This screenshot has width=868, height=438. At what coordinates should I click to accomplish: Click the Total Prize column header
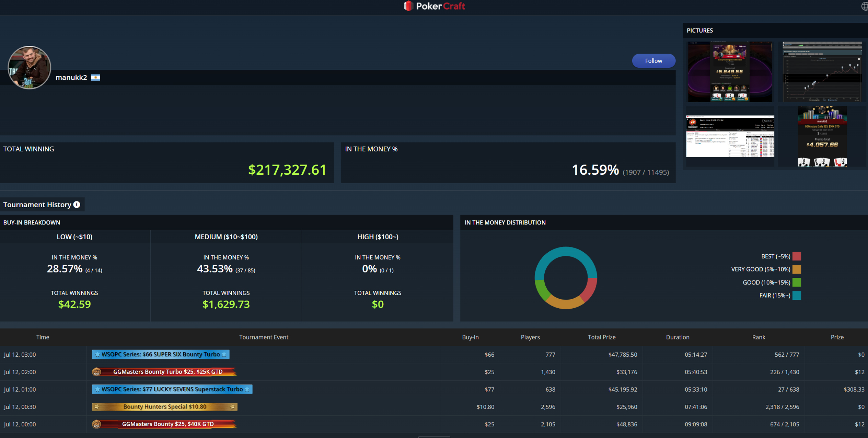pos(602,337)
